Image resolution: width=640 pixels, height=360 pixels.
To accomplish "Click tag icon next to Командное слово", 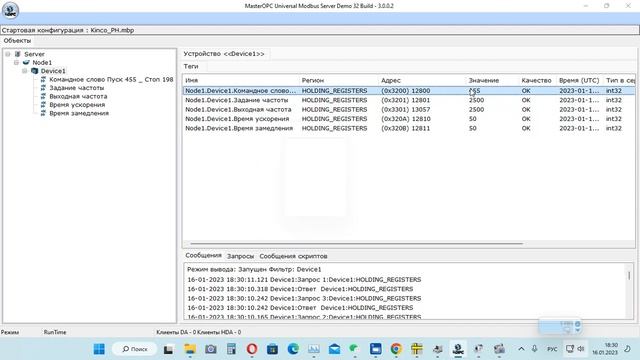I will click(43, 79).
